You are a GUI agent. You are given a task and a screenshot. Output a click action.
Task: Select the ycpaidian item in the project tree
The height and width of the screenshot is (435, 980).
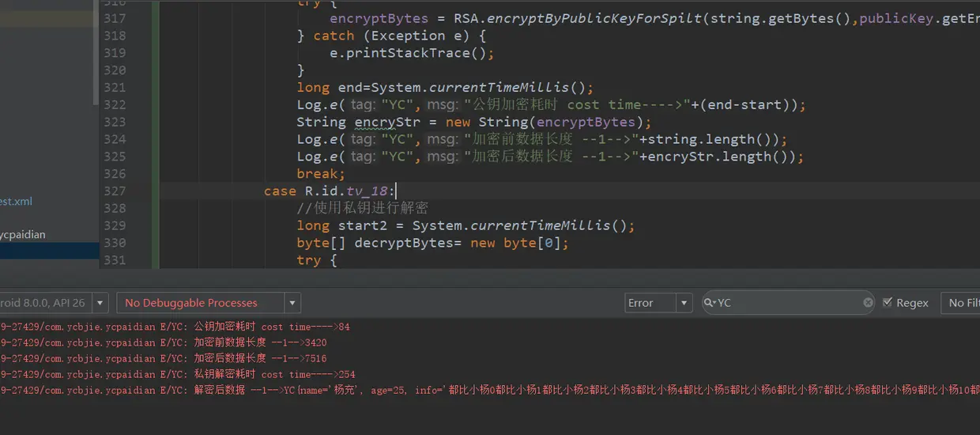[24, 235]
